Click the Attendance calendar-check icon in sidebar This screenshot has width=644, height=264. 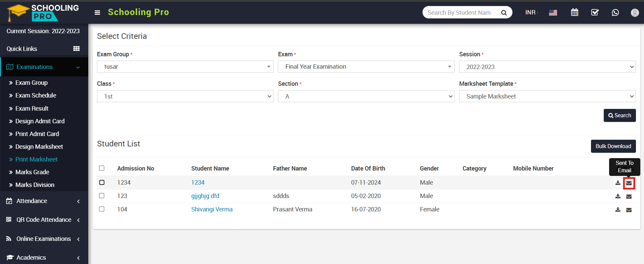tap(9, 201)
